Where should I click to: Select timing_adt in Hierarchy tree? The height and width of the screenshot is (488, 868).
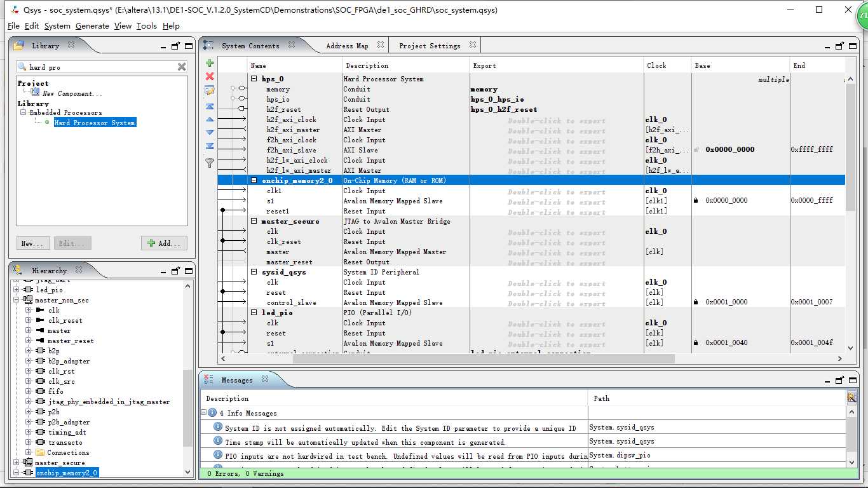67,432
